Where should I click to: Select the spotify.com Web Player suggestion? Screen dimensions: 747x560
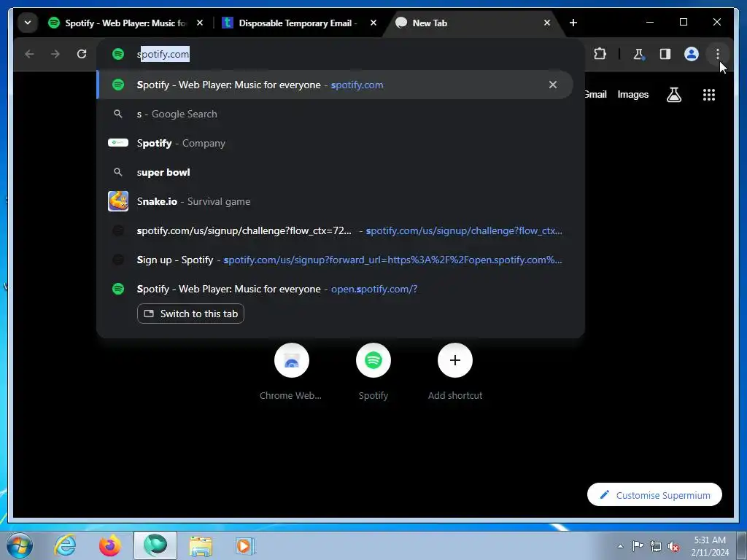334,85
